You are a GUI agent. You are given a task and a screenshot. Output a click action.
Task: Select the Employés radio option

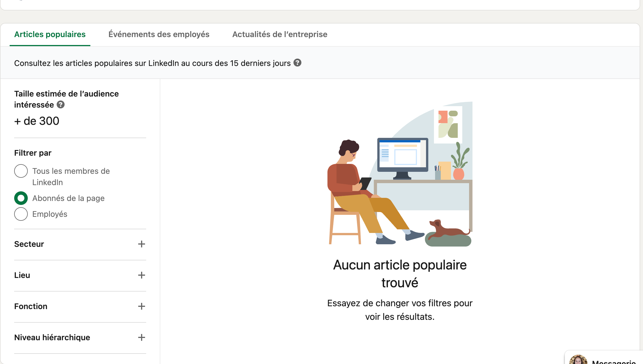point(21,214)
